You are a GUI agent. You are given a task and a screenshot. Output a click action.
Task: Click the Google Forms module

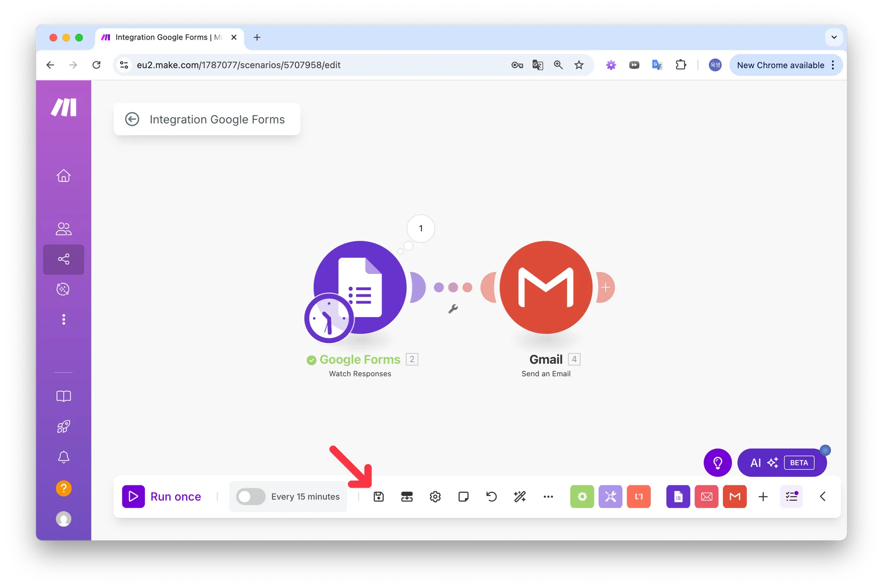click(x=360, y=287)
